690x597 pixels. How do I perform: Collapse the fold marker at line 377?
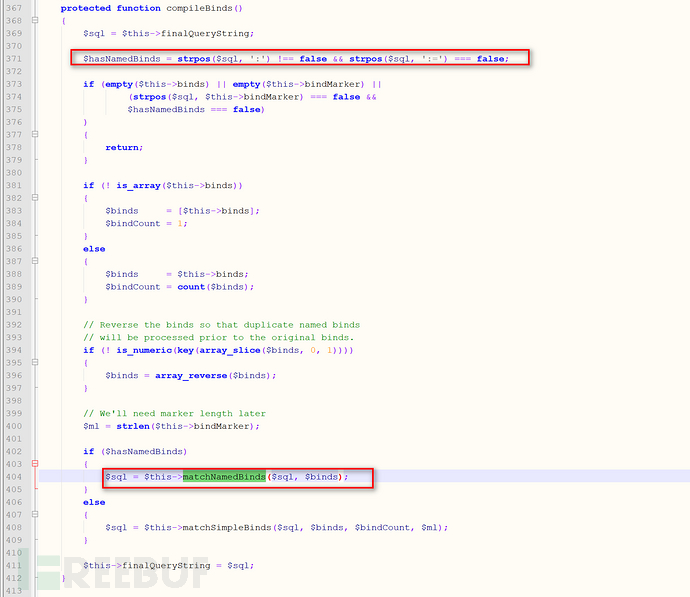tap(35, 134)
